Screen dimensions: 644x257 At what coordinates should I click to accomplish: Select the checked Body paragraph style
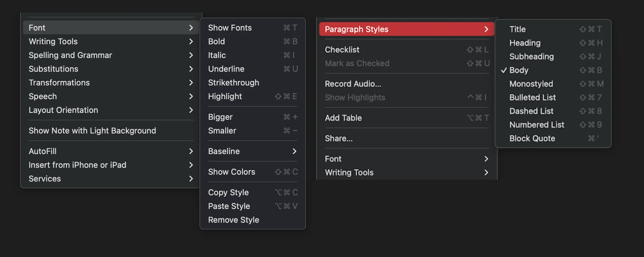pos(519,70)
